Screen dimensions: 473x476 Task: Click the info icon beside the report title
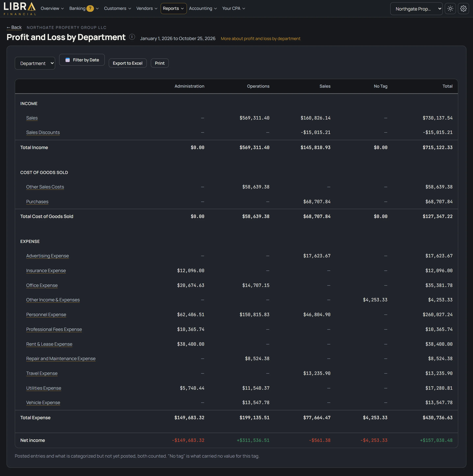pos(132,37)
